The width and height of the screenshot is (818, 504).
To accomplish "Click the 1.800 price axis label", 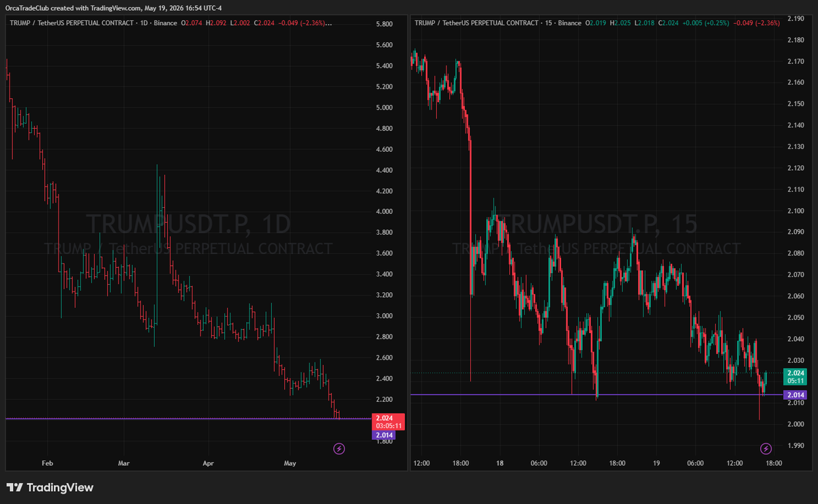I will coord(384,441).
